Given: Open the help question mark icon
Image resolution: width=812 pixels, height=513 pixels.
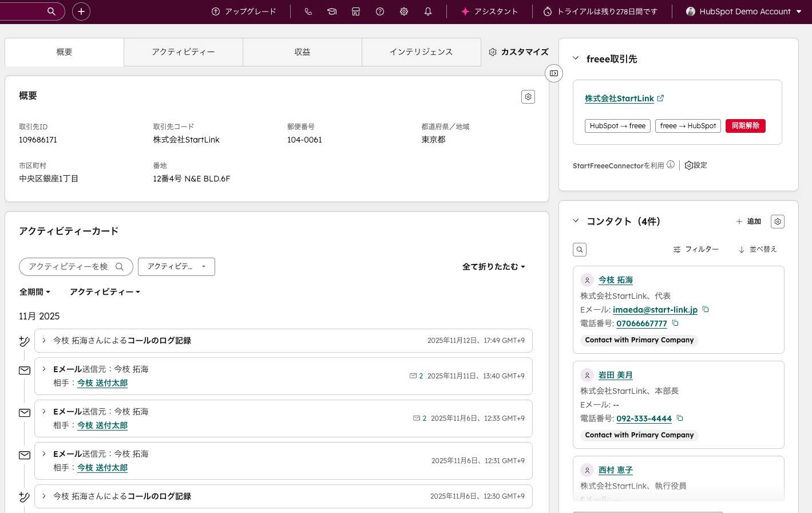Looking at the screenshot, I should coord(380,11).
